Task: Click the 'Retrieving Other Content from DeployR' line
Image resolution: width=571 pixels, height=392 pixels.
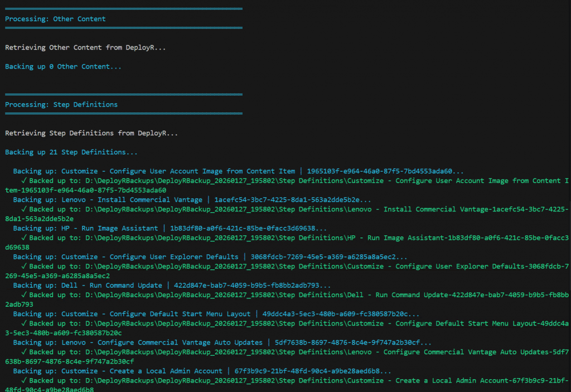Action: coord(85,47)
